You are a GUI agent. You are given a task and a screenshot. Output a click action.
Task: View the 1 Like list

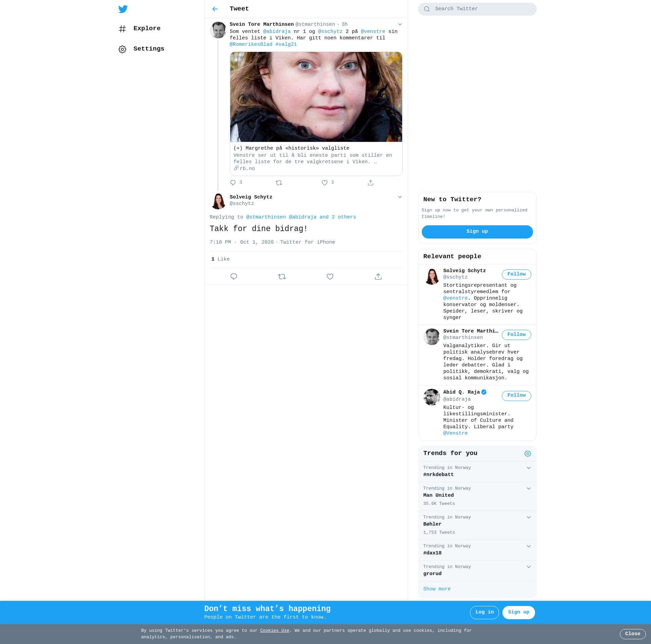coord(220,259)
